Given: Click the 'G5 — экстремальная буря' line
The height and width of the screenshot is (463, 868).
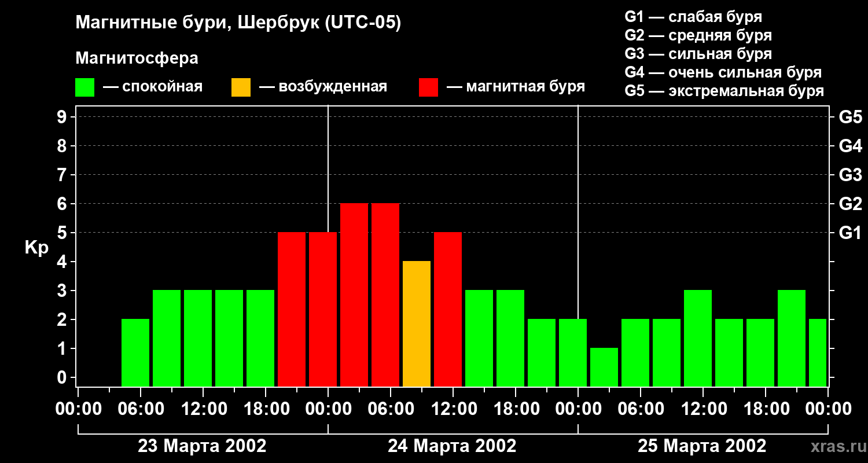Looking at the screenshot, I should tap(724, 91).
